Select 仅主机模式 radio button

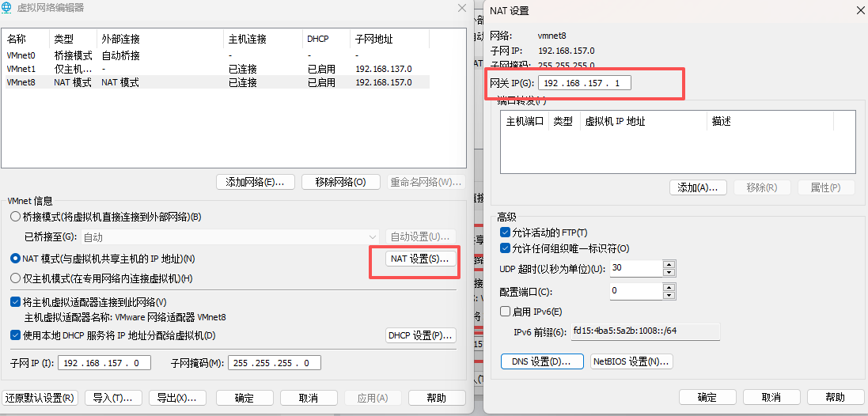tap(15, 278)
